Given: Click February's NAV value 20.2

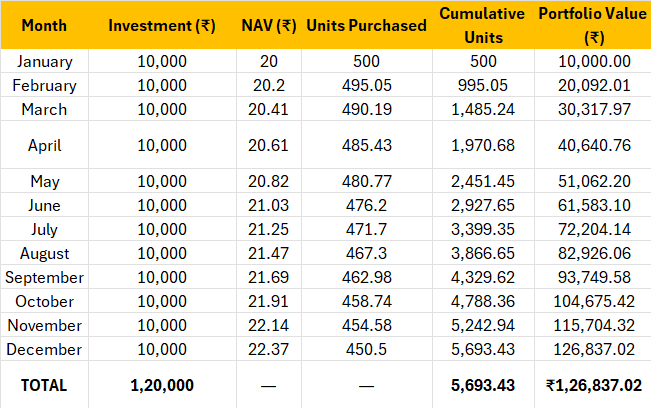Looking at the screenshot, I should click(x=269, y=86).
